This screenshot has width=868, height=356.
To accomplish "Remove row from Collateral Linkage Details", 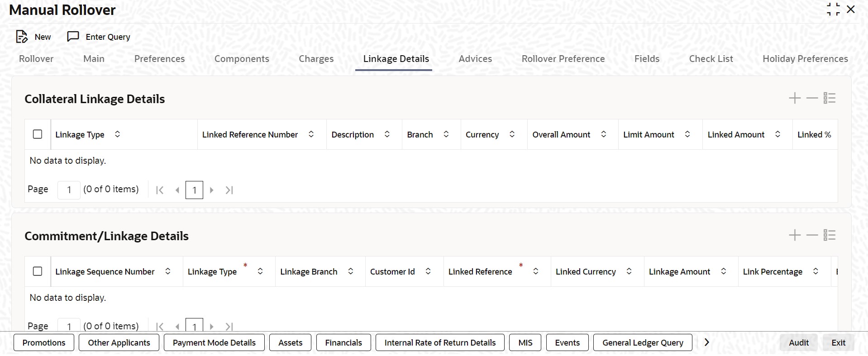I will [812, 98].
